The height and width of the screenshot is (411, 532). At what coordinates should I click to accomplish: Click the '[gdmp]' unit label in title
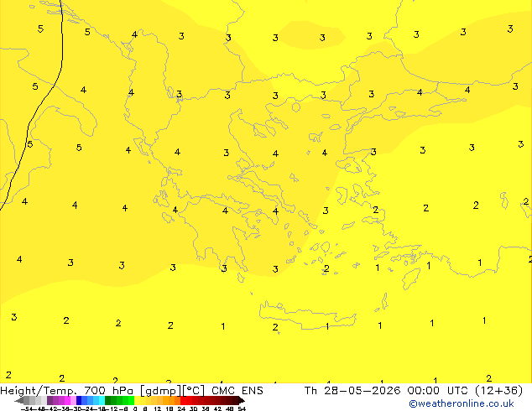pos(161,391)
